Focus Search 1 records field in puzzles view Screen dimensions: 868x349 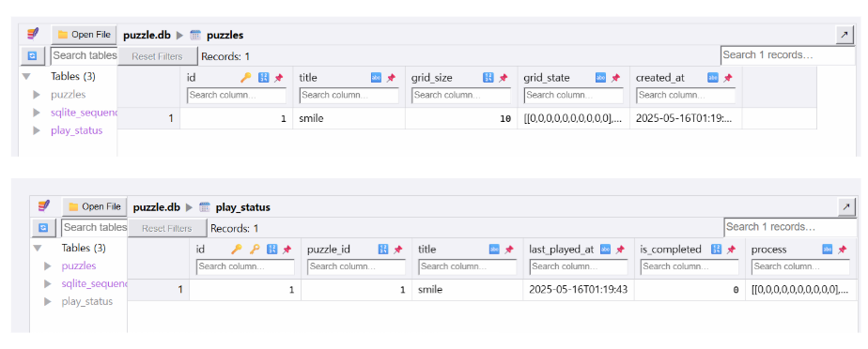pos(788,55)
